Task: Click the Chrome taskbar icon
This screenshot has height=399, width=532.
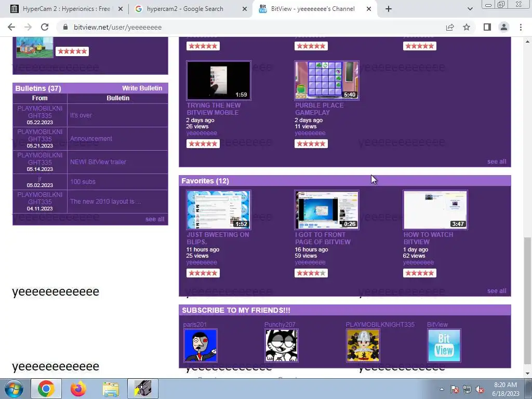Action: coord(46,389)
